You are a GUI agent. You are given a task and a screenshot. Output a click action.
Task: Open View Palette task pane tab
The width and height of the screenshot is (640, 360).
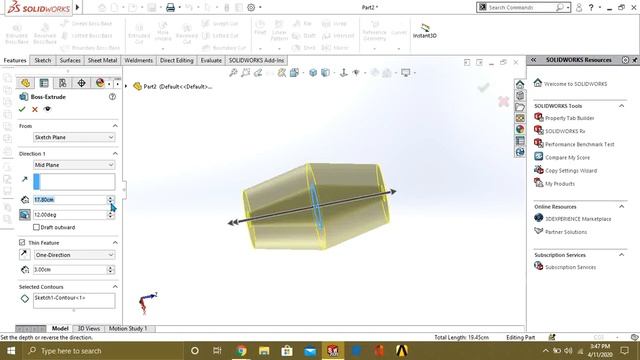pyautogui.click(x=520, y=118)
